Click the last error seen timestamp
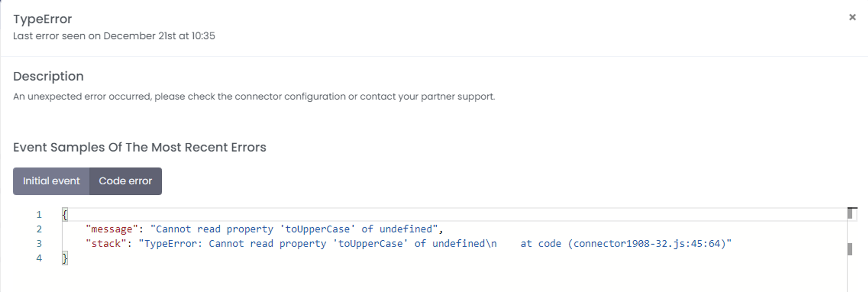The image size is (868, 292). [114, 36]
